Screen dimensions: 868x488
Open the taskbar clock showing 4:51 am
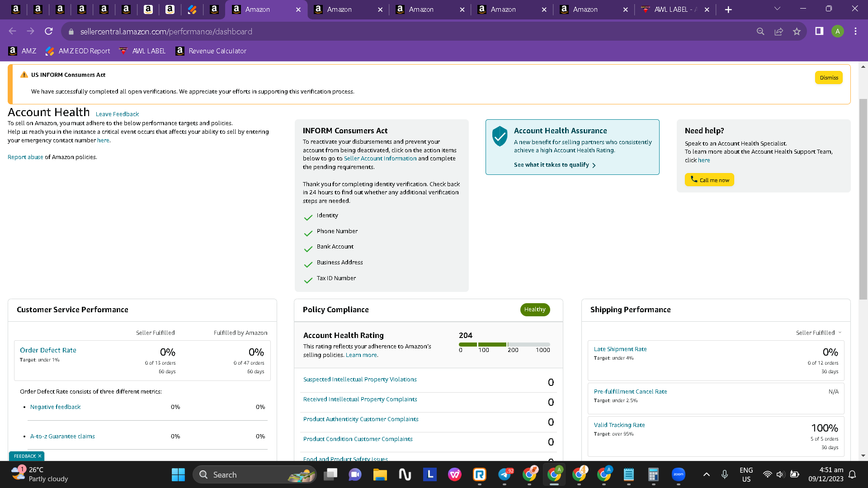tap(826, 474)
